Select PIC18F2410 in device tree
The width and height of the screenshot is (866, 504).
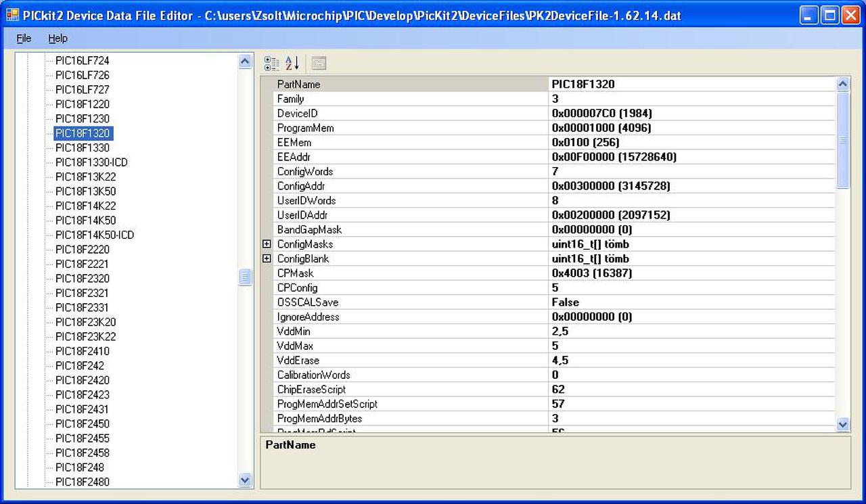pyautogui.click(x=82, y=351)
